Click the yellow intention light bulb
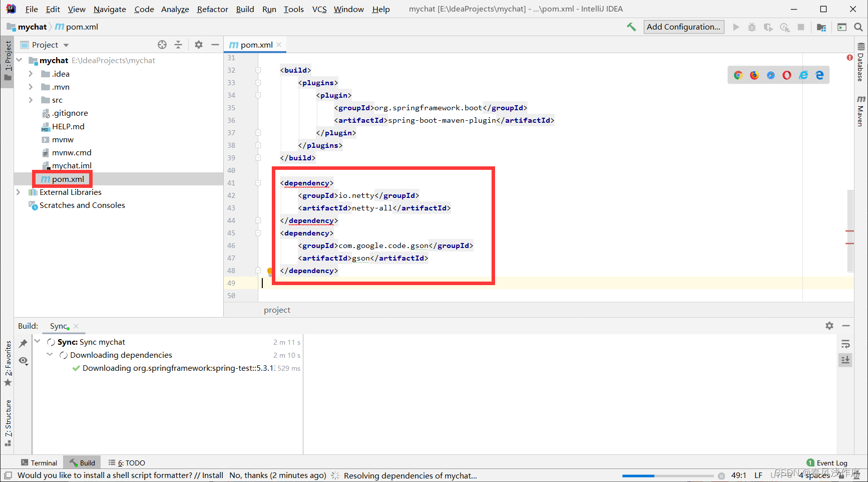Viewport: 868px width, 482px height. click(x=270, y=272)
